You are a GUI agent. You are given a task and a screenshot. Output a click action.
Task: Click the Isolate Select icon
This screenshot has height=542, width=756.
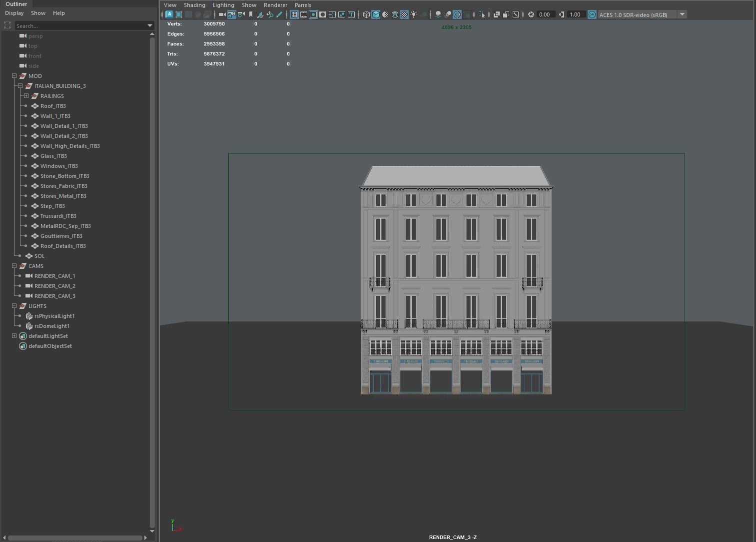481,14
